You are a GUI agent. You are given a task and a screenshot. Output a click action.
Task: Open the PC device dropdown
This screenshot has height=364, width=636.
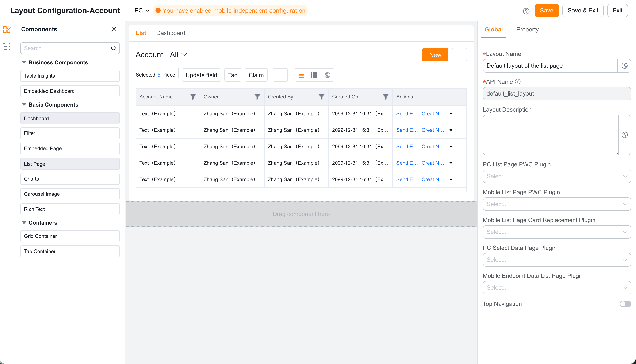coord(142,11)
